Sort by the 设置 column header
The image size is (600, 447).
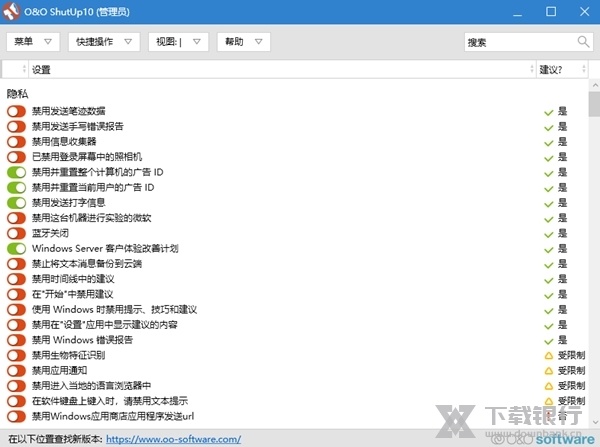pyautogui.click(x=282, y=69)
